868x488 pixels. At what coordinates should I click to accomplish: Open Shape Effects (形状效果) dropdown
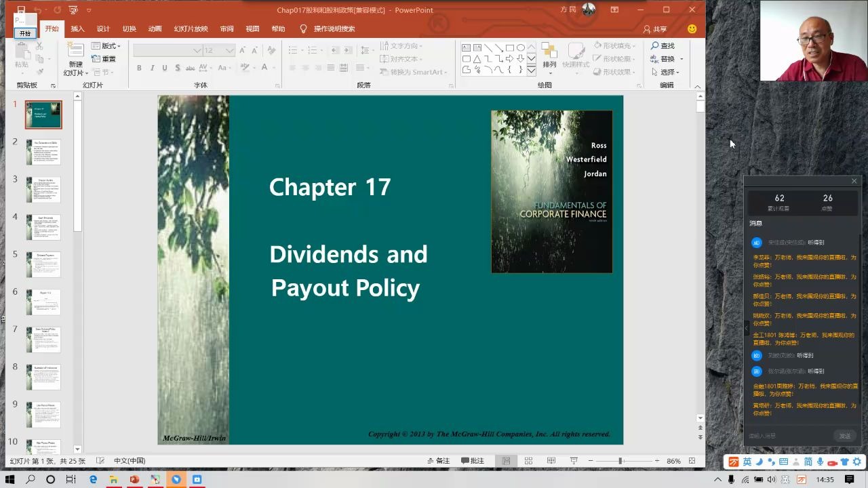[615, 72]
